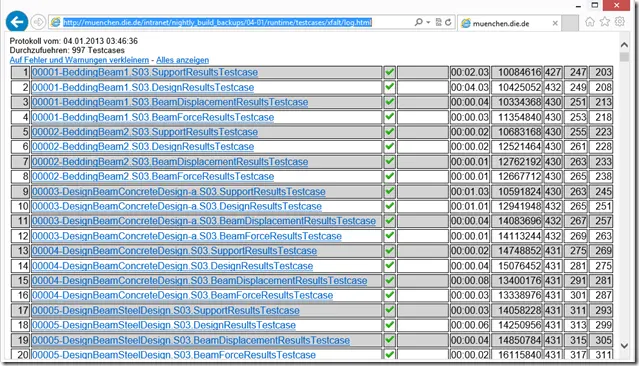Minimize the browser window
The image size is (639, 366).
[x=578, y=6]
